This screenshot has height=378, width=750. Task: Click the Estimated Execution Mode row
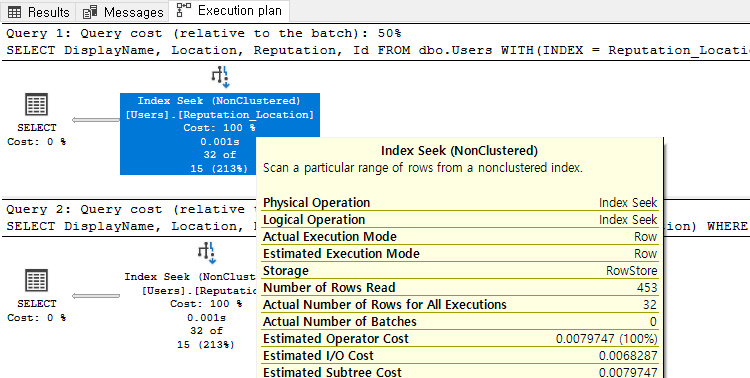coord(460,254)
